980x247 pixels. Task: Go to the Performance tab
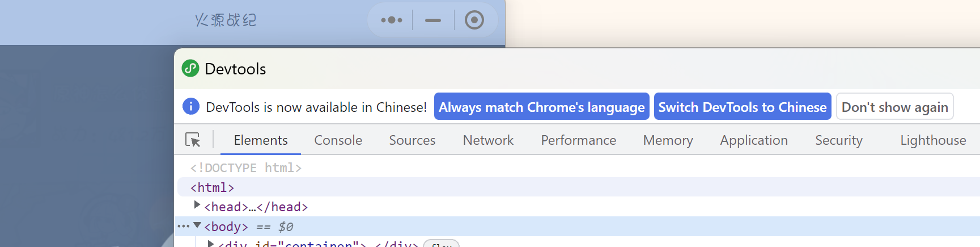578,140
